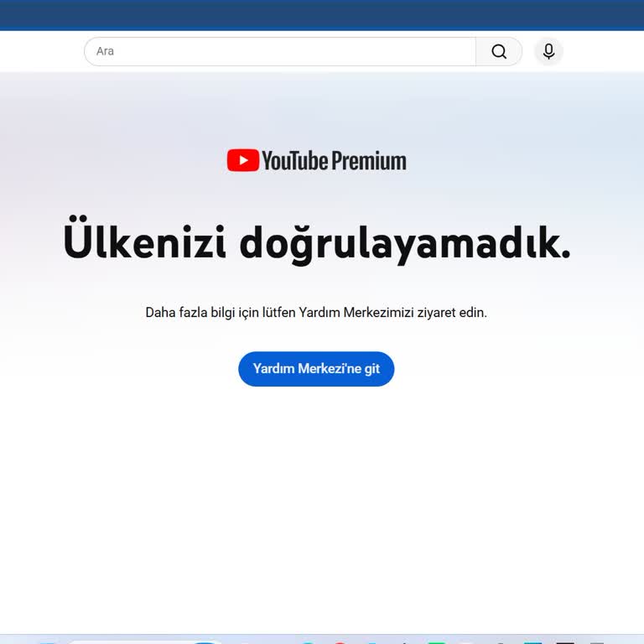The image size is (644, 644).
Task: Click the magnifying glass search button
Action: [499, 51]
